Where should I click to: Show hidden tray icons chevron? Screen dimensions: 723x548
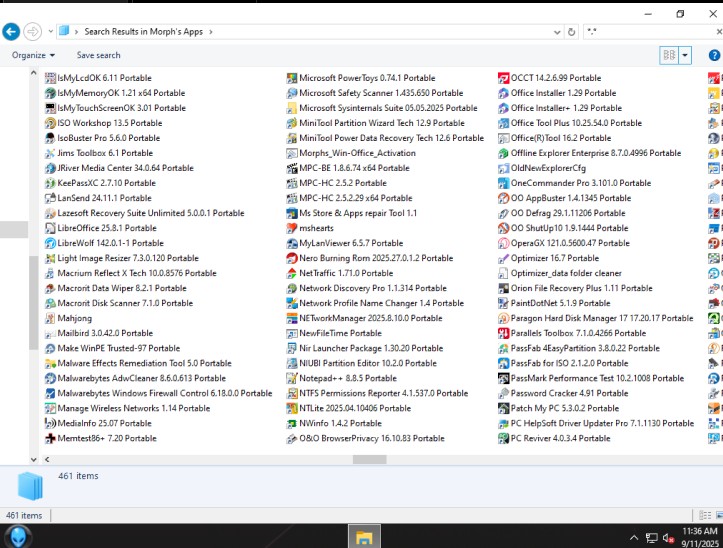[x=634, y=537]
